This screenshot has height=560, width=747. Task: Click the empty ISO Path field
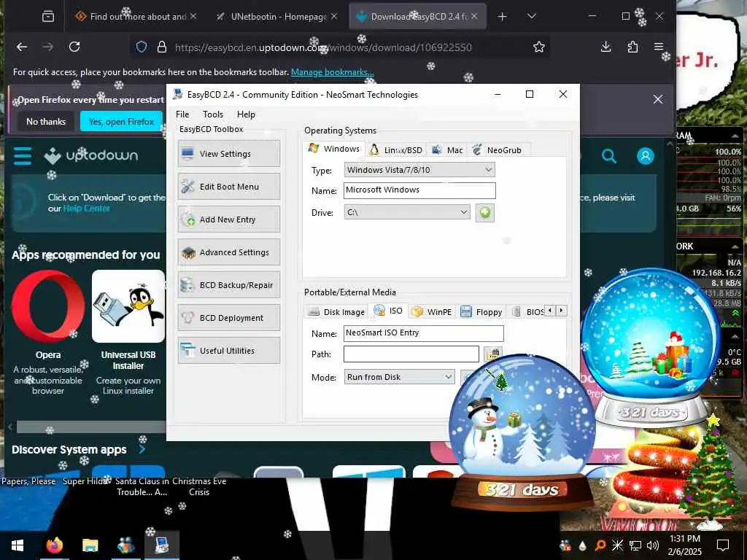tap(411, 354)
